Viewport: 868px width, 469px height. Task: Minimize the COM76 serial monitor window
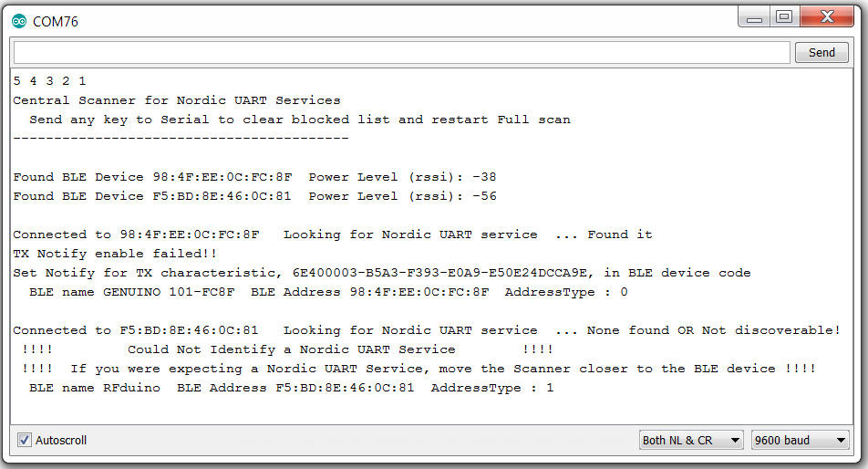pos(754,17)
